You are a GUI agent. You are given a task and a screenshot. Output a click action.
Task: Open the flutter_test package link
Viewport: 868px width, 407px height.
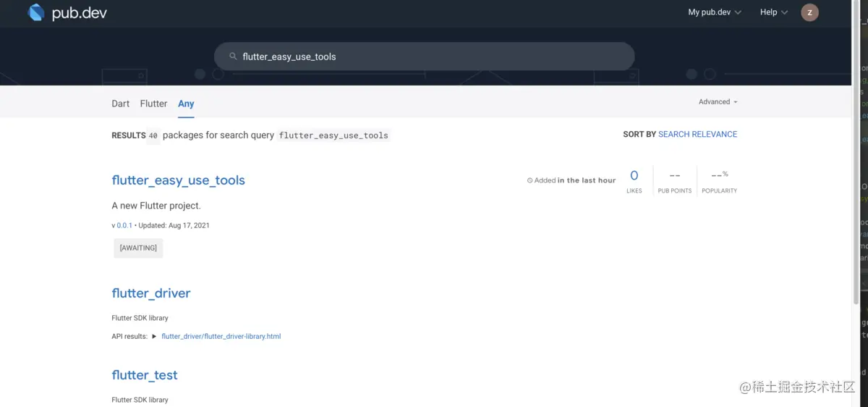[x=145, y=375]
